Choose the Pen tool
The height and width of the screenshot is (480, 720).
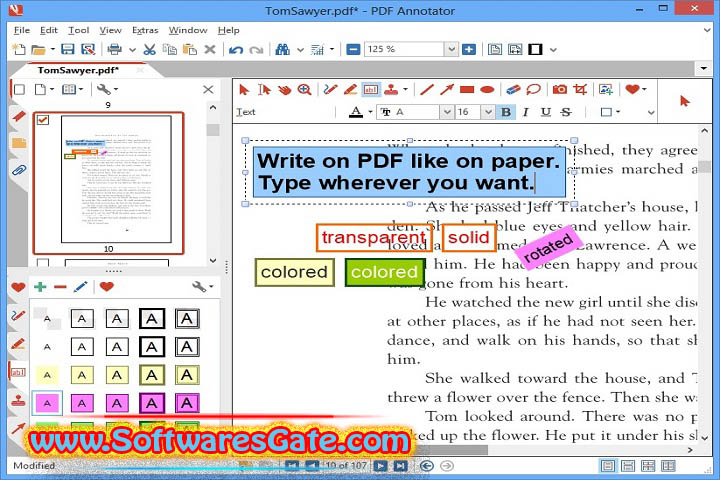point(330,90)
